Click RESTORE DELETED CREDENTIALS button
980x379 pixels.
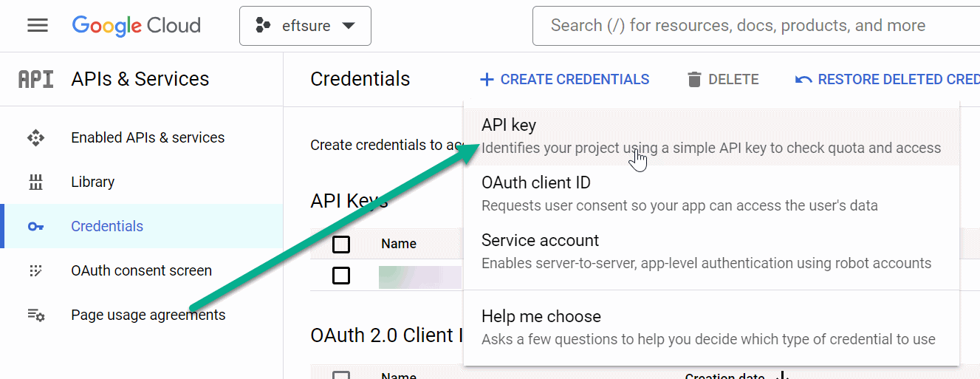[887, 79]
